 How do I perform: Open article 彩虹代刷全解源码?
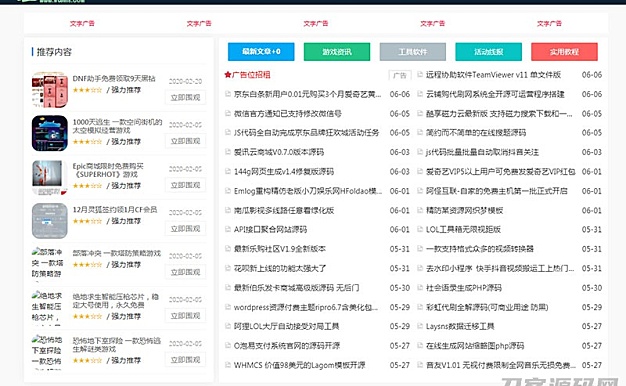(x=487, y=307)
